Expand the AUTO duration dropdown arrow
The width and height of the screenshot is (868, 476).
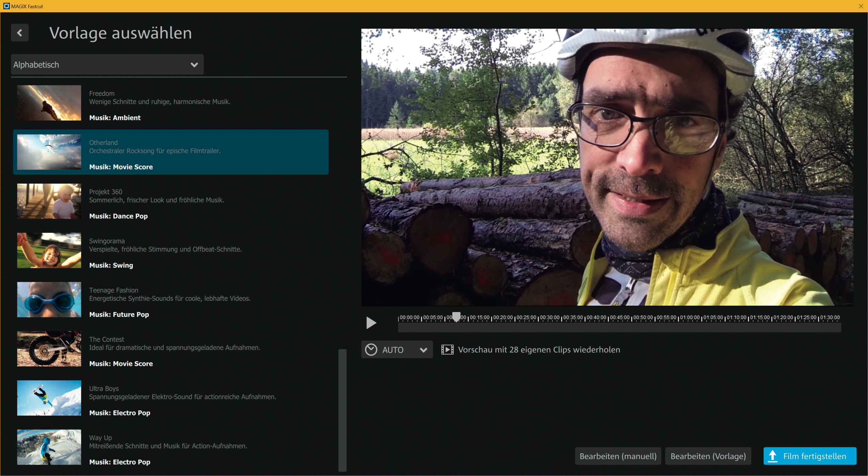pos(423,350)
